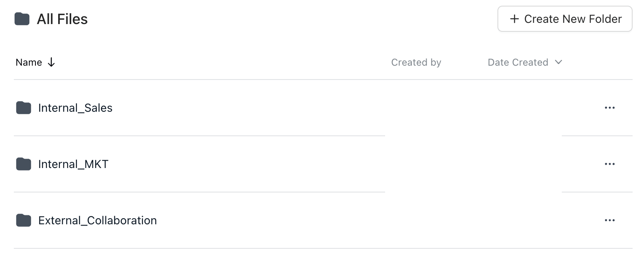Click the Date Created column label

pos(518,62)
